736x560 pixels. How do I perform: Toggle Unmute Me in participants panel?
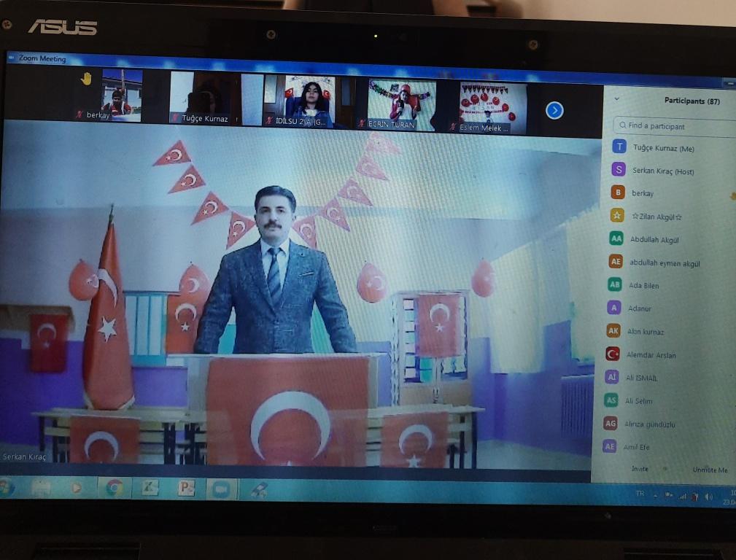point(709,470)
